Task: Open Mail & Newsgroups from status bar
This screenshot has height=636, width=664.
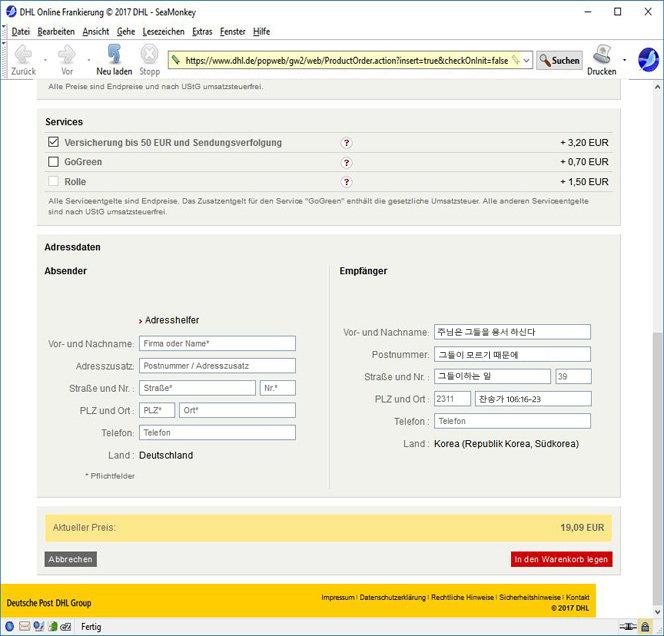Action: (x=24, y=626)
